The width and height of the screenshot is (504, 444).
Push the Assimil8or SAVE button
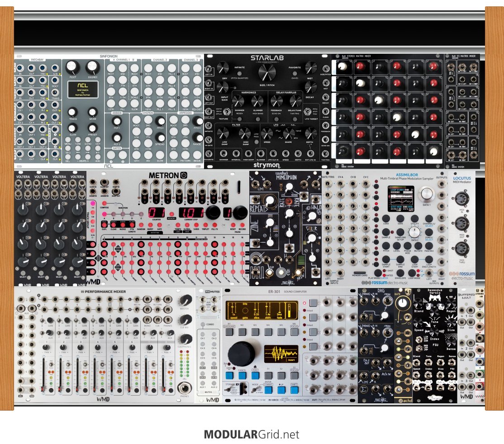400,218
